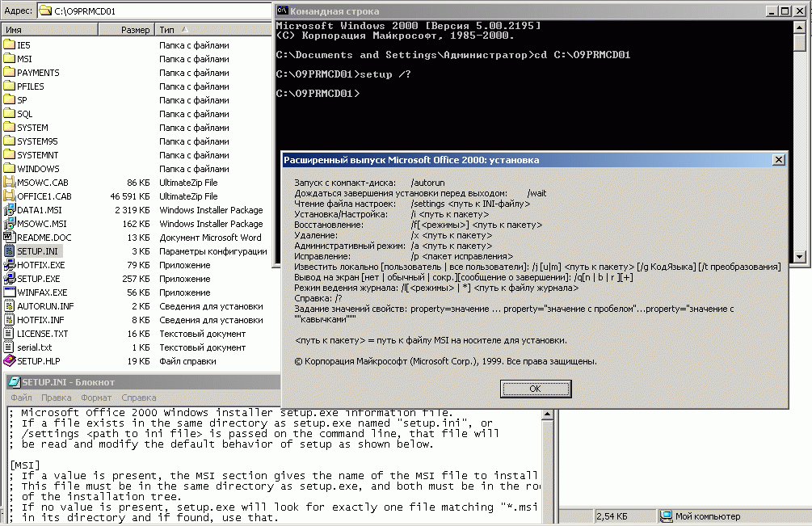
Task: Click the 46 591 КБ size cell
Action: (x=129, y=196)
